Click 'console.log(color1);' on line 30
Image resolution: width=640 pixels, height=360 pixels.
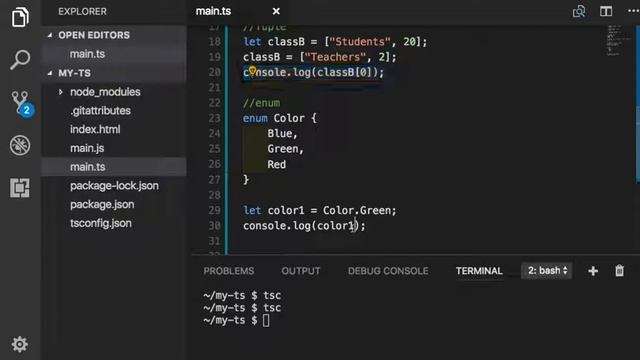pyautogui.click(x=304, y=226)
